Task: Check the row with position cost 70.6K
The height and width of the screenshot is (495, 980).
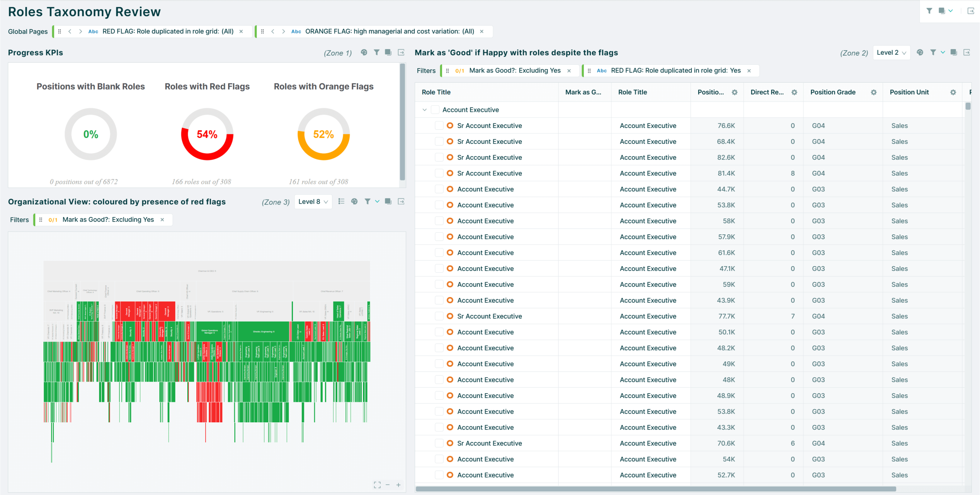Action: 439,443
